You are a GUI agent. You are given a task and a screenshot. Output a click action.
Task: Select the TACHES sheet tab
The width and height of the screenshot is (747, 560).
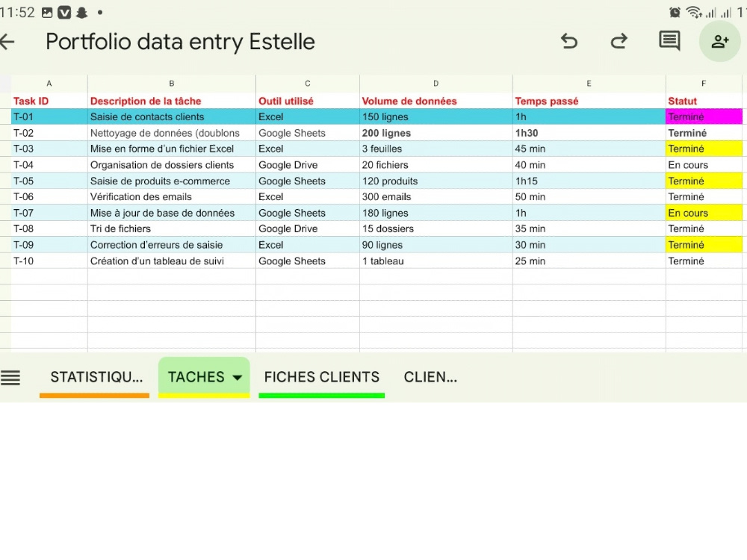pos(196,377)
